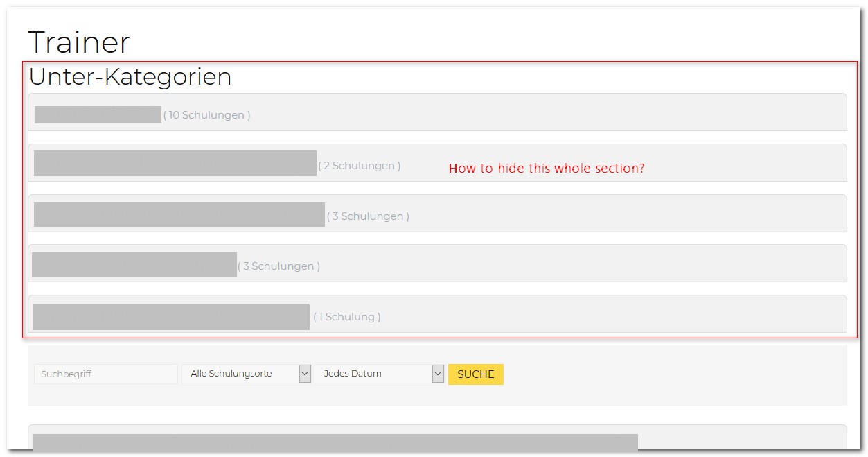
Task: Open the redacted category link with 1 Schulung
Action: [171, 316]
